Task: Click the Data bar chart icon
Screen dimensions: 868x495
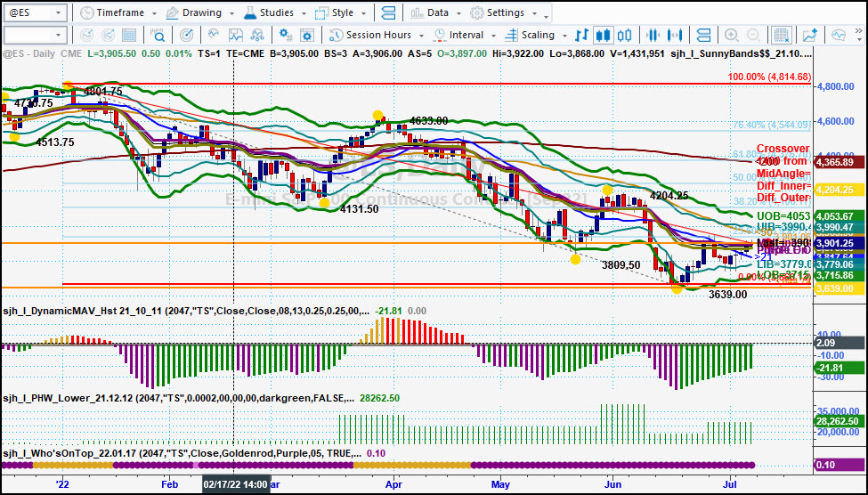Action: (417, 12)
